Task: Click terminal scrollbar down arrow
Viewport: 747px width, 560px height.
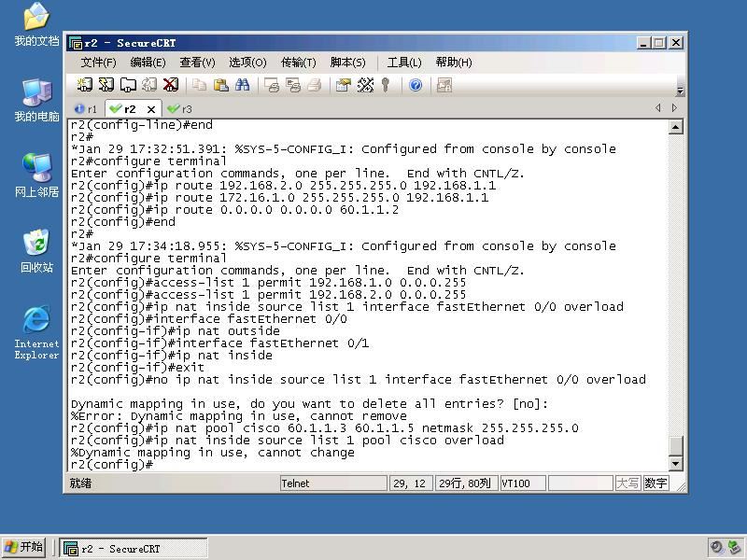Action: (x=675, y=463)
